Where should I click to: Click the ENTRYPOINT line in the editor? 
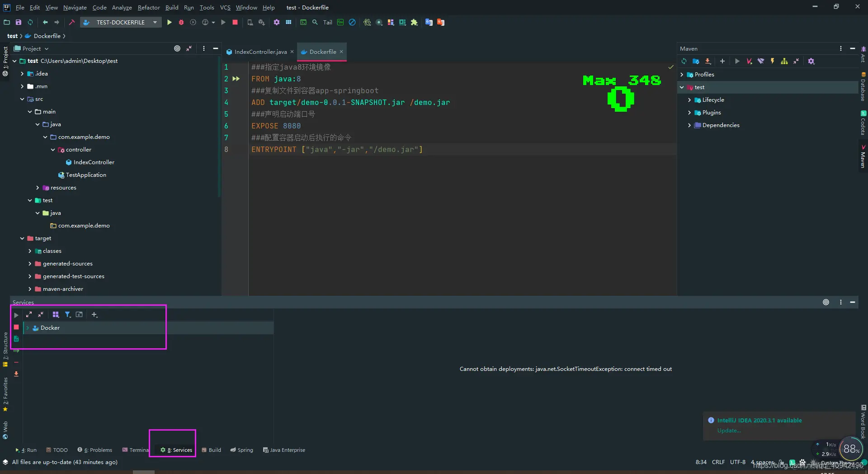pyautogui.click(x=337, y=149)
